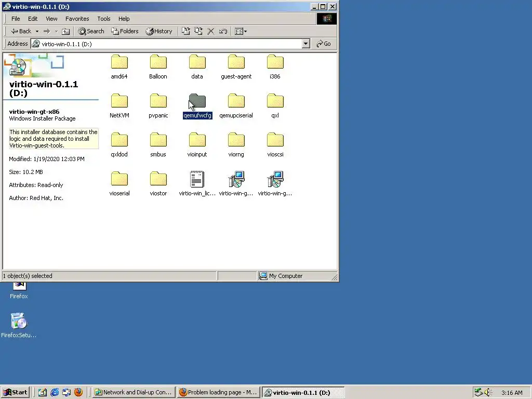Open the Edit menu
Viewport: 532px width, 399px height.
[x=33, y=19]
